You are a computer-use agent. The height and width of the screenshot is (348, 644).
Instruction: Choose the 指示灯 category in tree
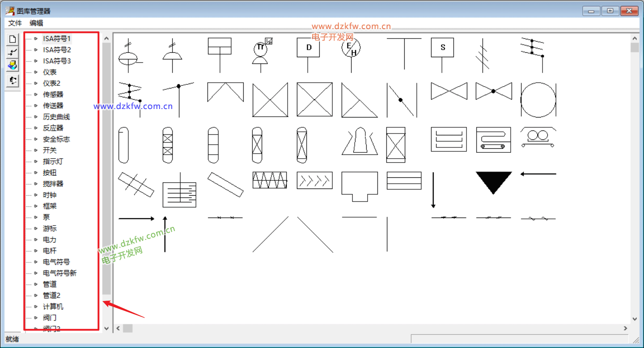tap(53, 161)
